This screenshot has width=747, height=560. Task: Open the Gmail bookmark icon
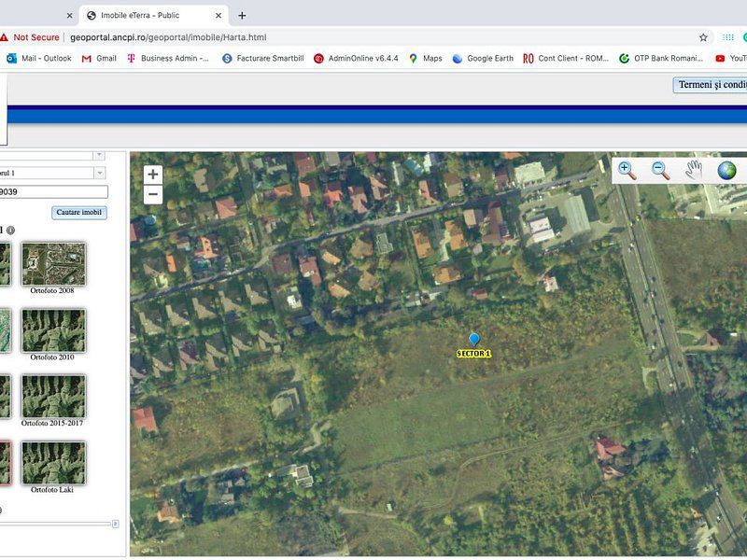[x=86, y=58]
